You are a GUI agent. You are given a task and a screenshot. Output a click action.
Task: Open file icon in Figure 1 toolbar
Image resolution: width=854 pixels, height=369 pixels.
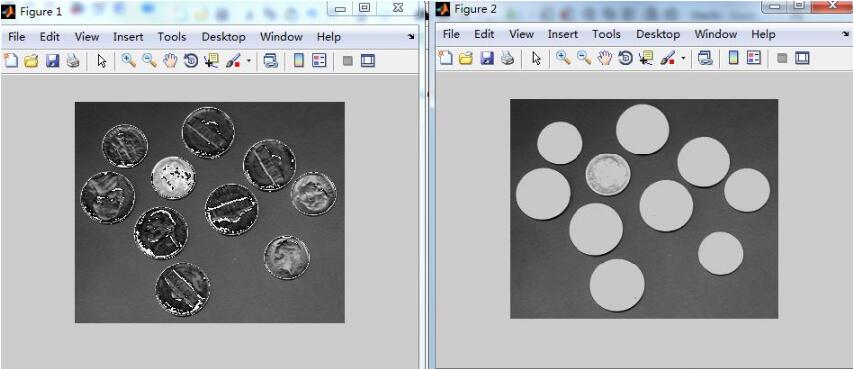[31, 60]
